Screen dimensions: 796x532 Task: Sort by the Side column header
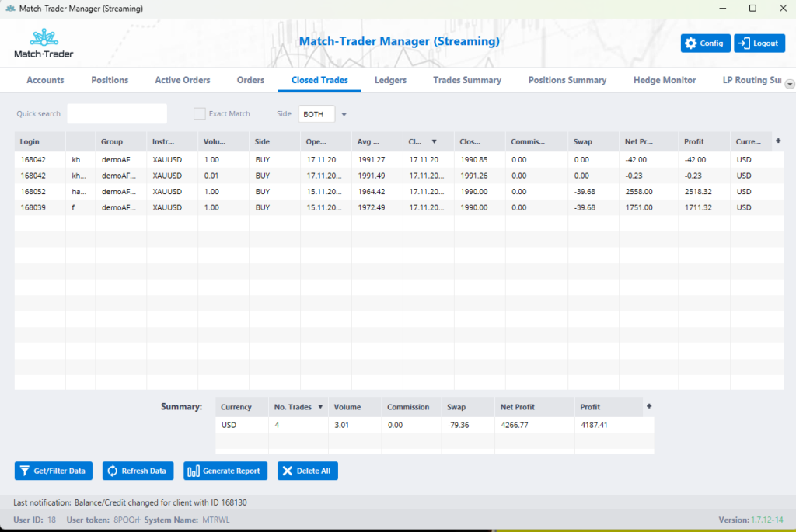274,141
